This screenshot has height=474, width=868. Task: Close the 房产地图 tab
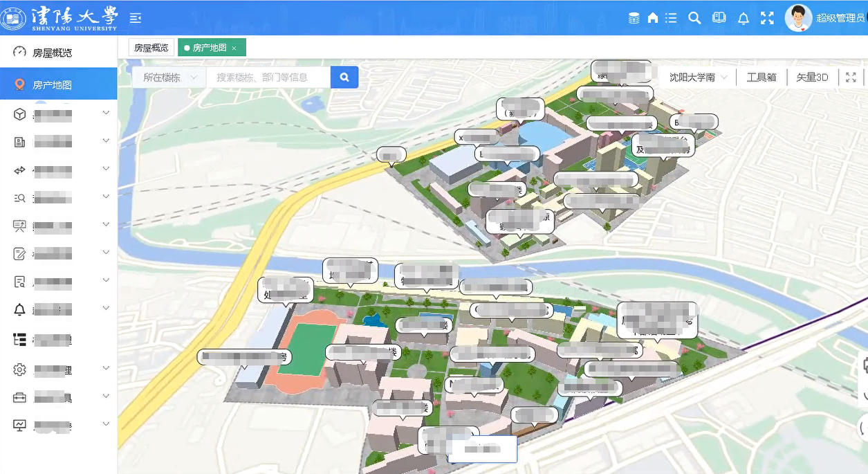point(234,48)
